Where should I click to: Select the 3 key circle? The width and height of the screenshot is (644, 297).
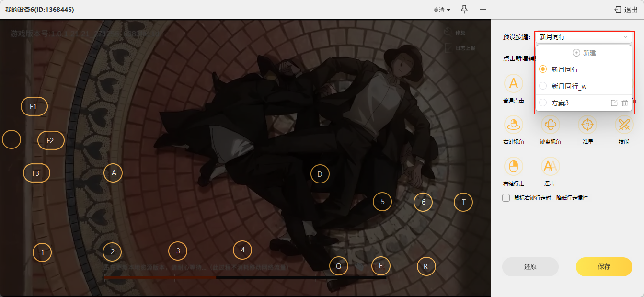[178, 251]
